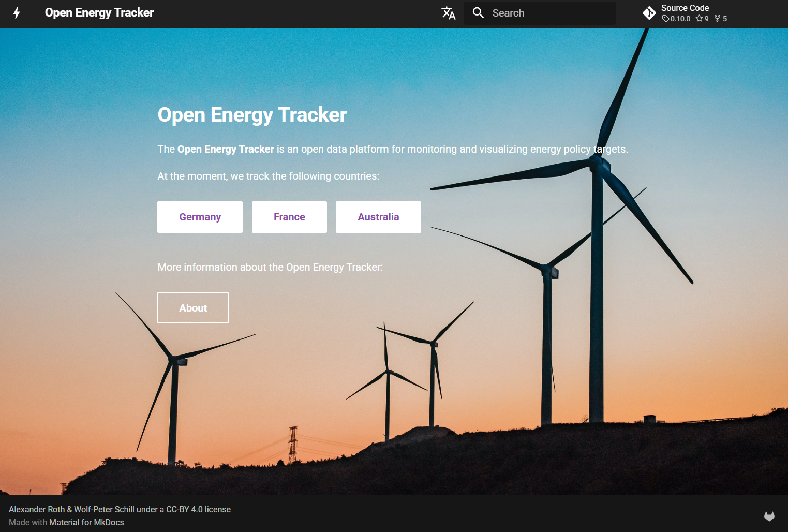Screen dimensions: 788x532
Task: Focus the Search input field
Action: 549,13
